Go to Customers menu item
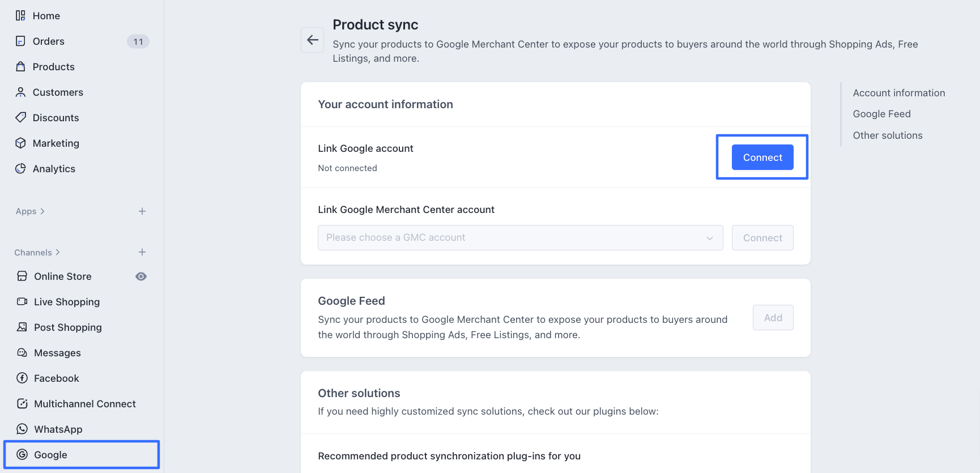 click(58, 92)
